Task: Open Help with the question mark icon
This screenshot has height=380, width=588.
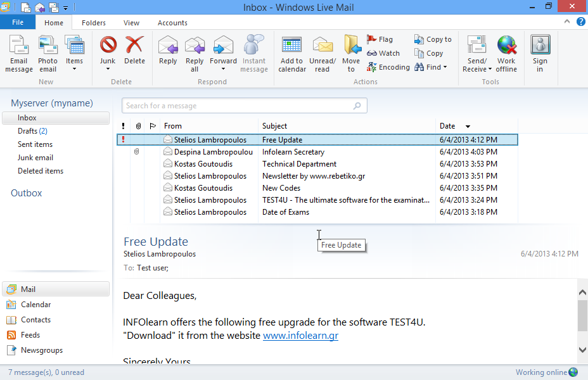Action: pos(580,22)
